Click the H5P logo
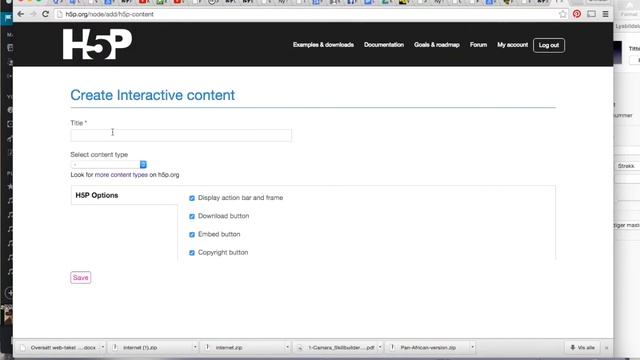The height and width of the screenshot is (360, 640). tap(97, 44)
